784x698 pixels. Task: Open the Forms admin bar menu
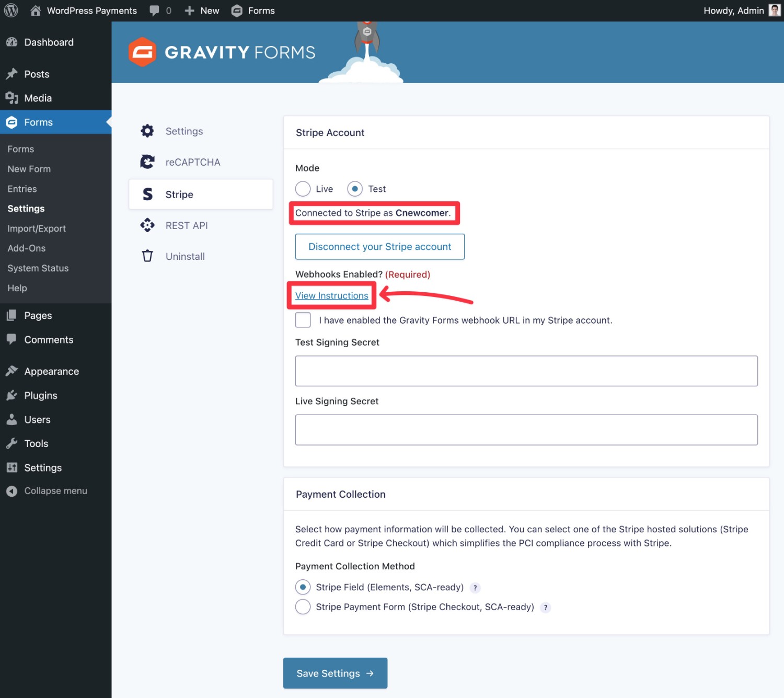point(252,10)
